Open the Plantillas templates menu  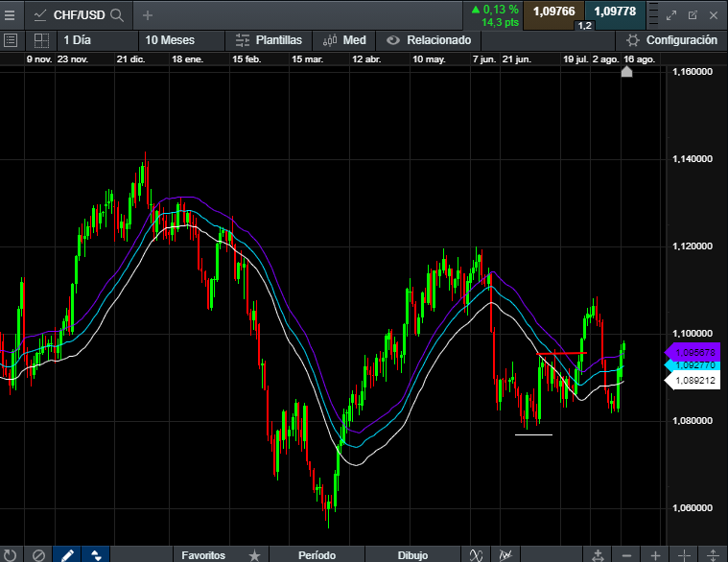click(269, 40)
